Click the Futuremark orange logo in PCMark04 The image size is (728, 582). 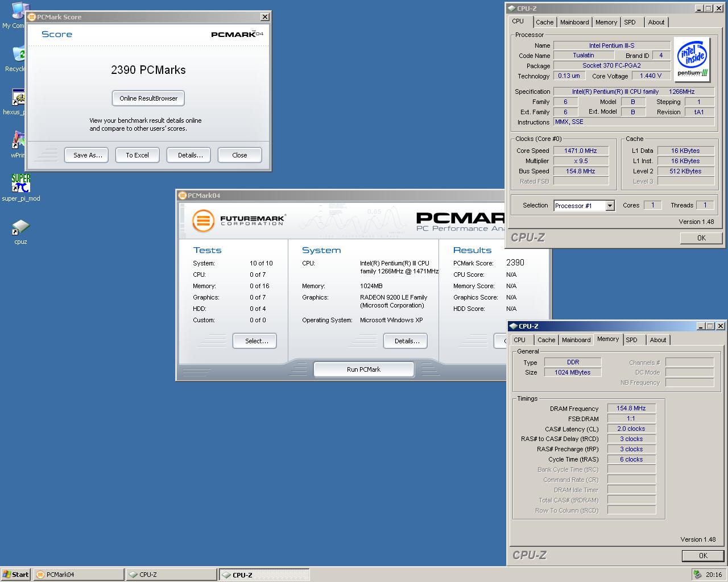tap(203, 221)
